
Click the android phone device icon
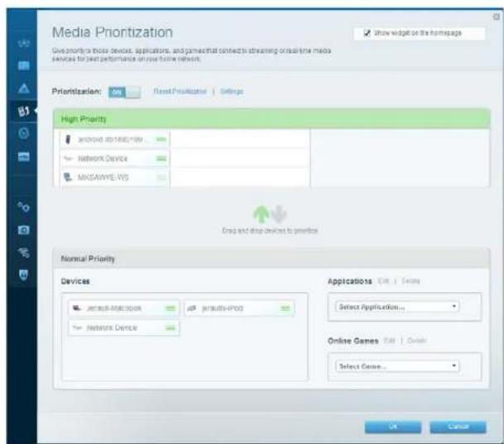(68, 140)
